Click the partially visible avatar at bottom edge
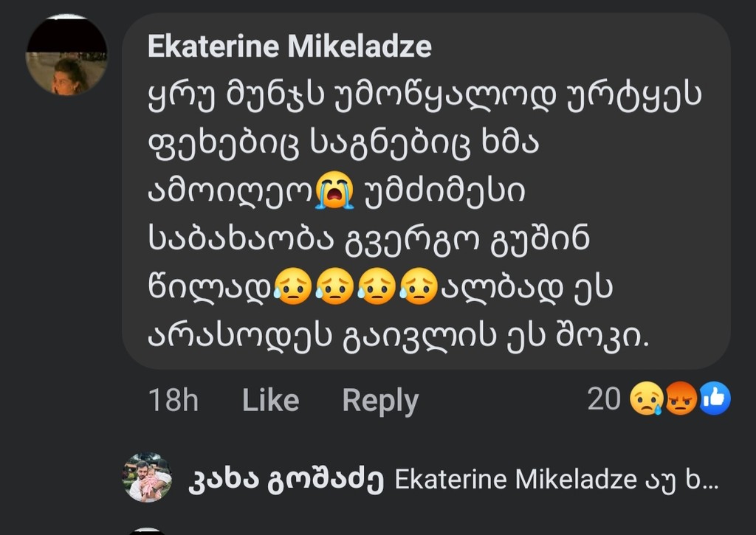 click(147, 531)
